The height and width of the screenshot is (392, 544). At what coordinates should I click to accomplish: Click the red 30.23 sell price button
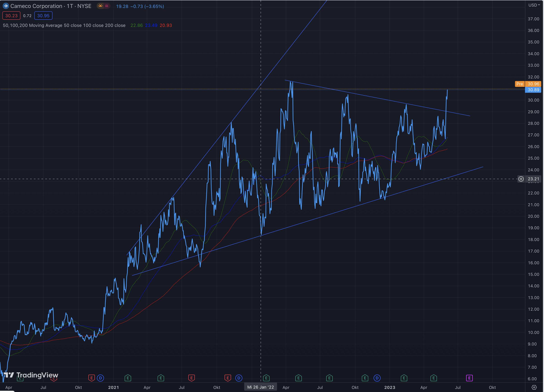11,16
